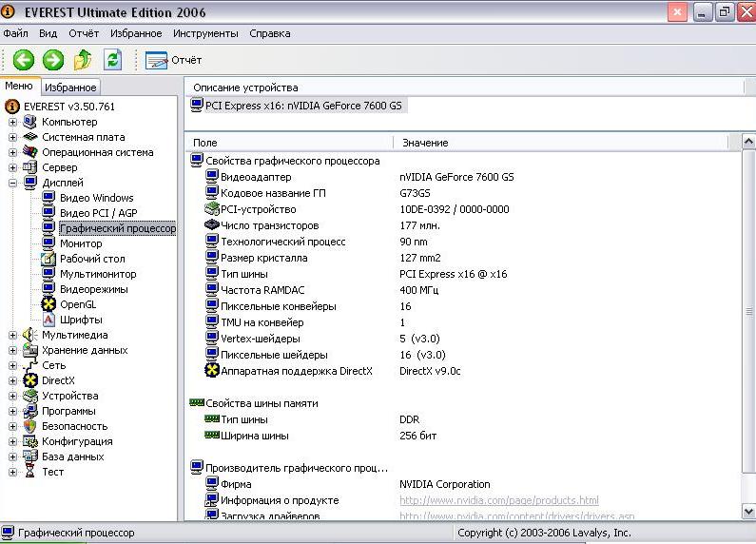
Task: Click the green Forward arrow toolbar icon
Action: click(53, 60)
